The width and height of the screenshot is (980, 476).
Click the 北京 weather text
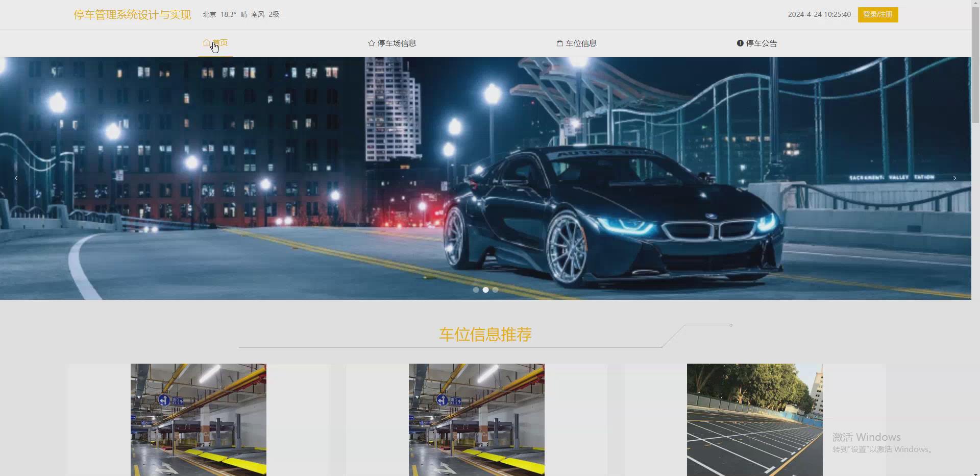[x=209, y=14]
